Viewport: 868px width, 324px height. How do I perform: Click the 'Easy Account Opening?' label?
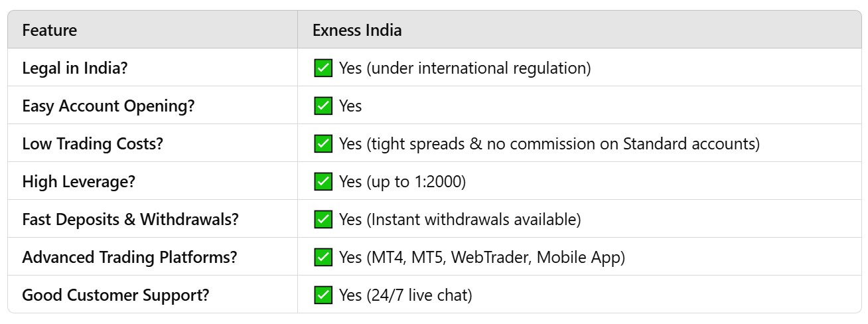pos(108,106)
